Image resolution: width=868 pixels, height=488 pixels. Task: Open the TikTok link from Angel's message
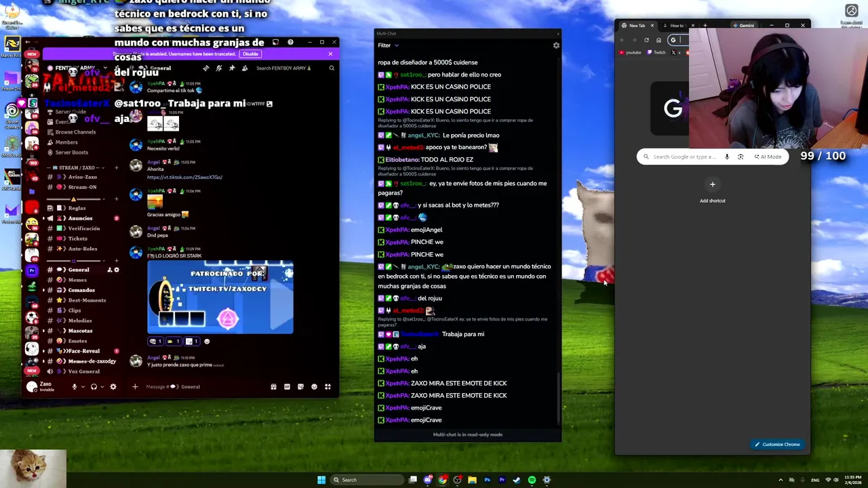[x=184, y=178]
